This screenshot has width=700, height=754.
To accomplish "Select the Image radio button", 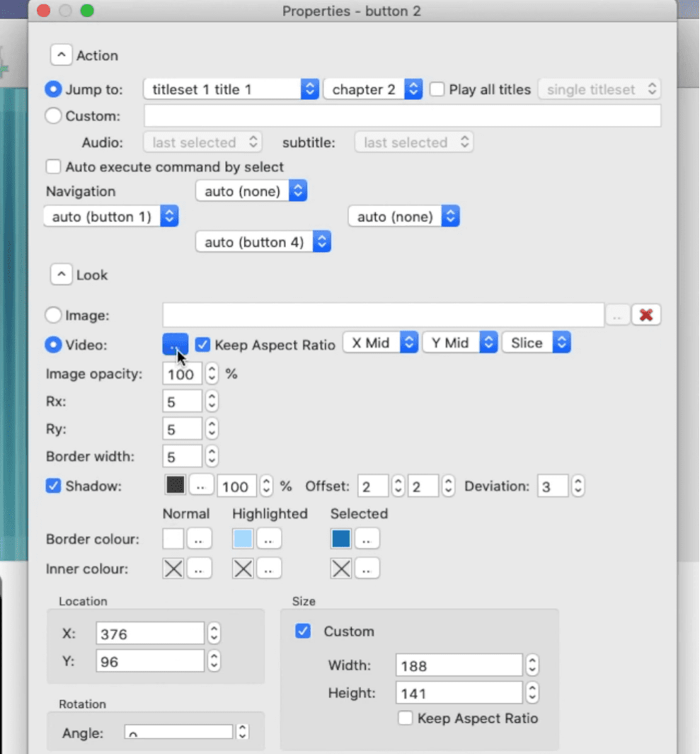I will click(x=54, y=315).
